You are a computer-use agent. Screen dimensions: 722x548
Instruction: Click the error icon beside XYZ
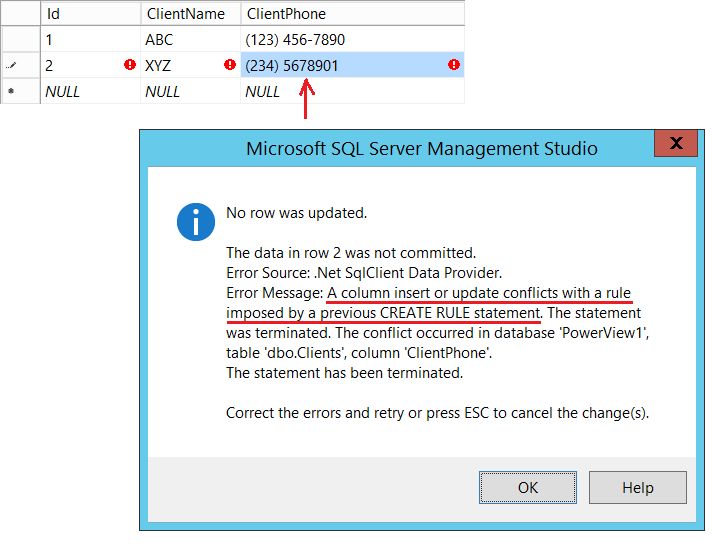[230, 64]
